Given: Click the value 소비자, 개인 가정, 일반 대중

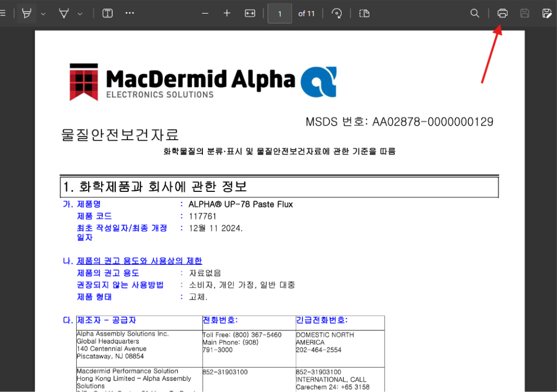Looking at the screenshot, I should pos(242,285).
